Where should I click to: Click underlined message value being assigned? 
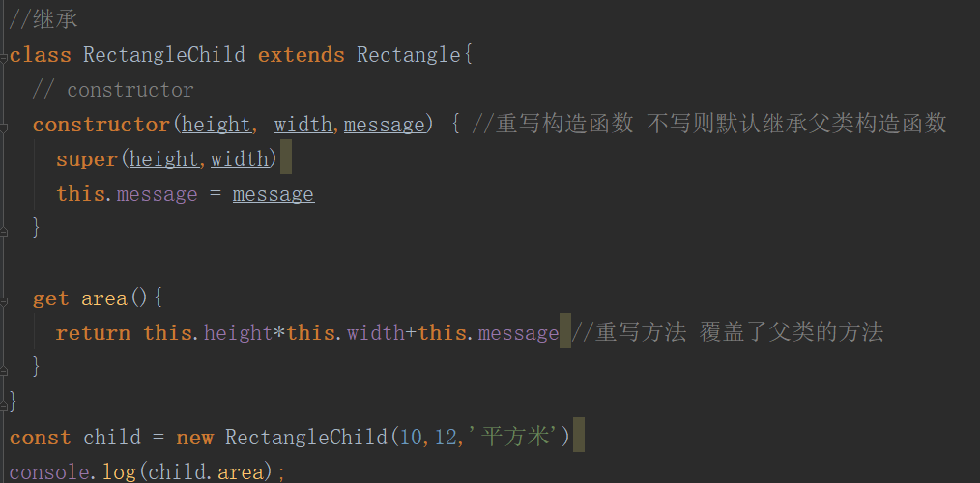click(274, 194)
